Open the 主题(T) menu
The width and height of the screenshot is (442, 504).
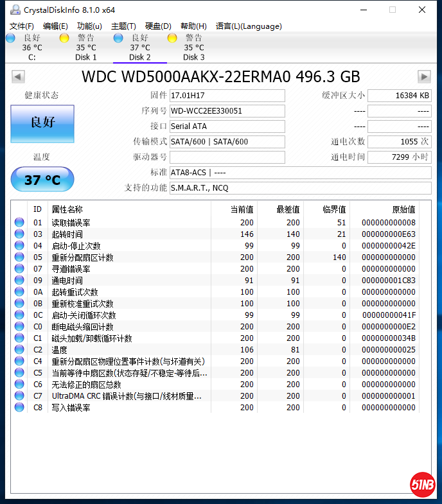click(x=123, y=26)
